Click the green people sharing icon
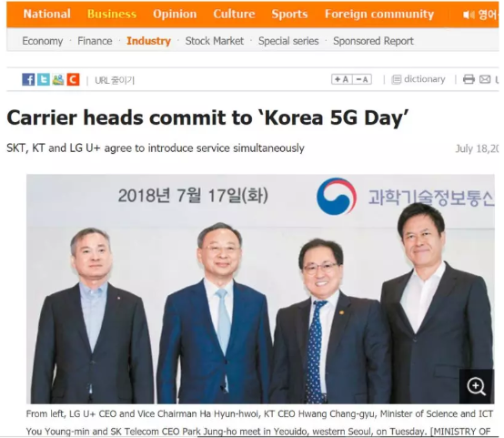 (58, 79)
